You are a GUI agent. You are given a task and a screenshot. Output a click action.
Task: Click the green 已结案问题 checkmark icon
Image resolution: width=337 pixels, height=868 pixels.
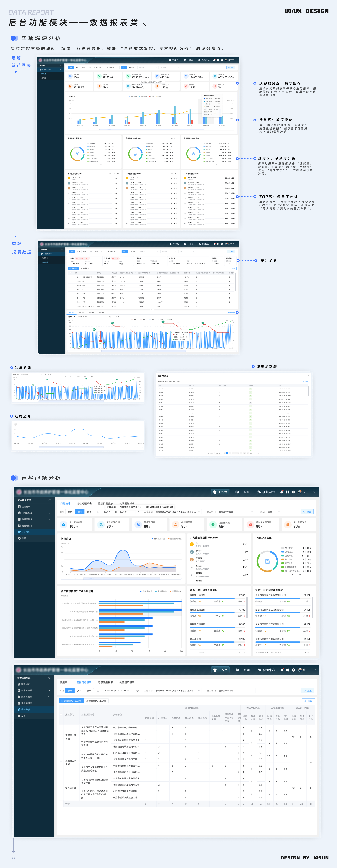[213, 524]
